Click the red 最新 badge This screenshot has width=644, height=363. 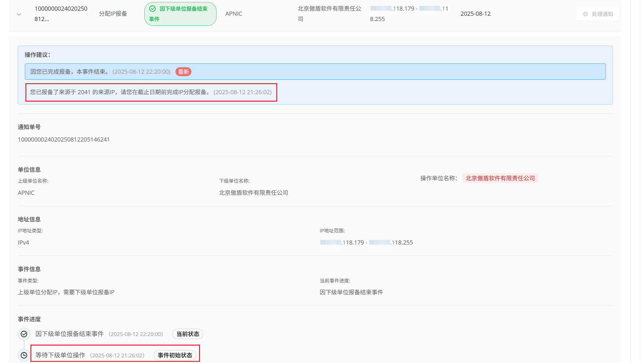[x=183, y=72]
